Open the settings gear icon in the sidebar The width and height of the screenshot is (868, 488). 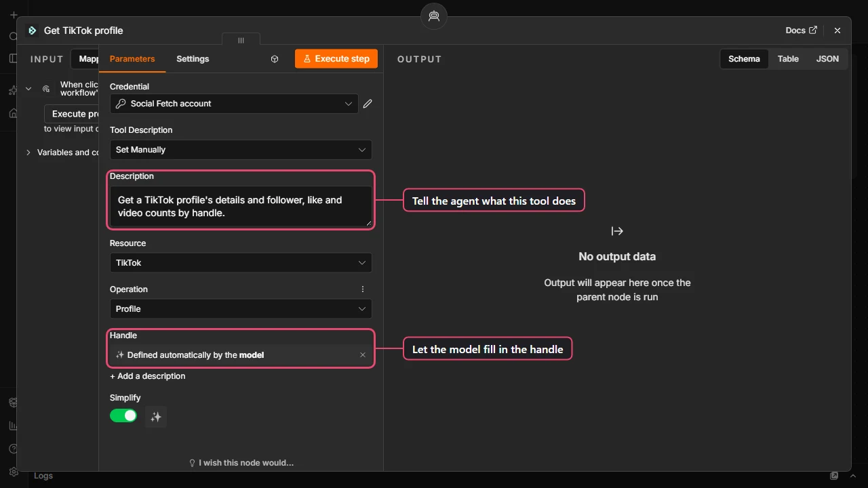tap(13, 472)
